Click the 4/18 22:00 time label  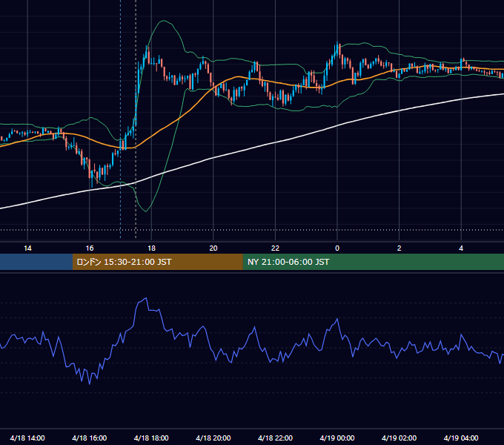pos(275,438)
